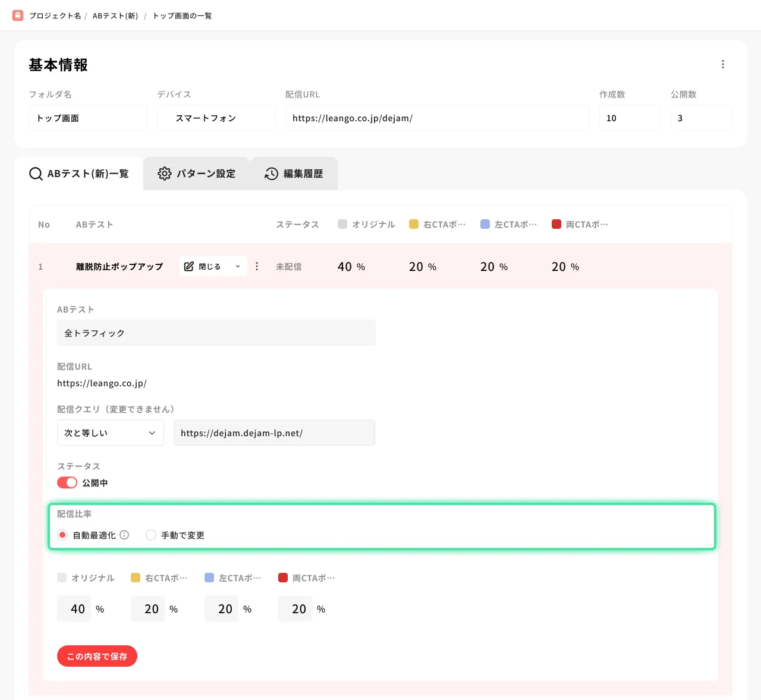761x700 pixels.
Task: Click the 右CTAボ… 20 percent ratio field
Action: (148, 608)
